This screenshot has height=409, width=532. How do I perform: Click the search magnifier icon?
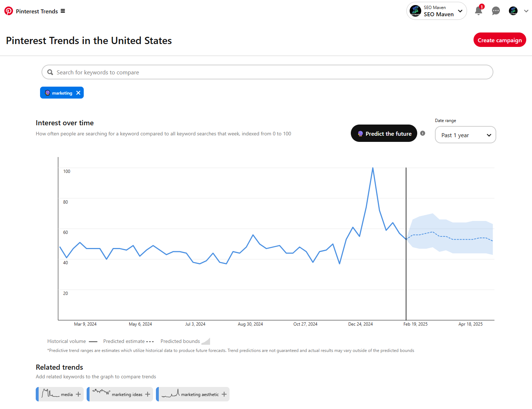click(50, 72)
